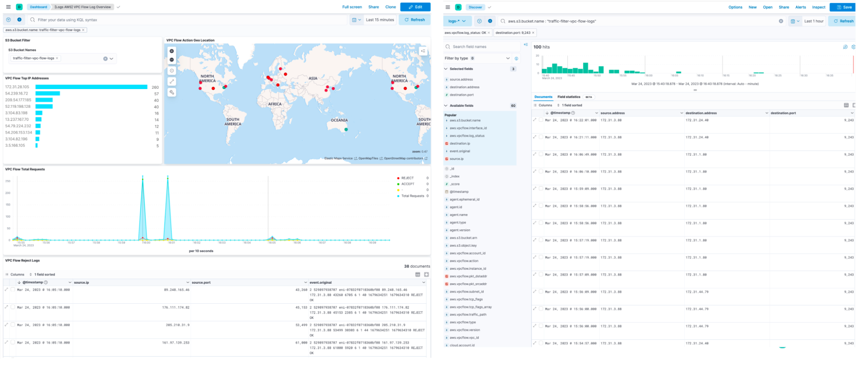The image size is (868, 368).
Task: Click the Discover chart options gear icon
Action: point(853,46)
